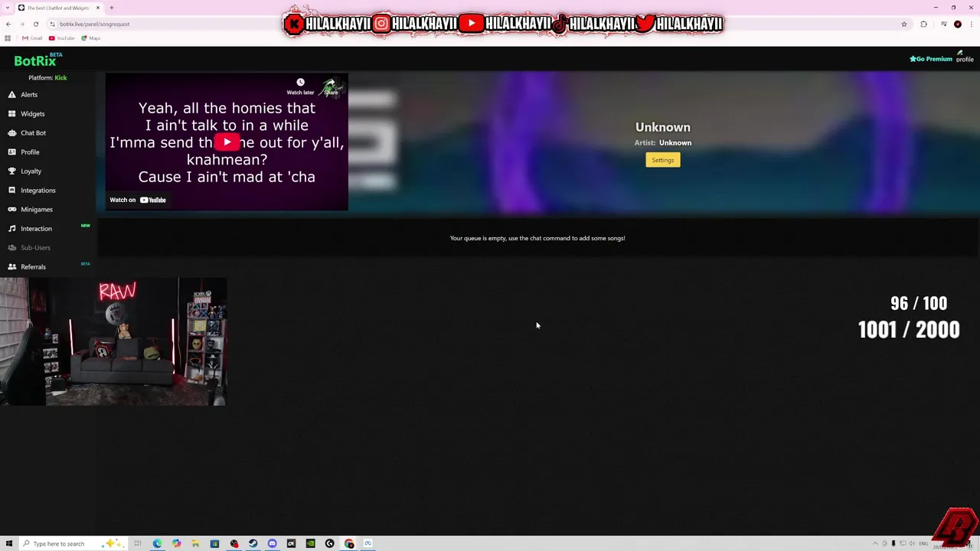This screenshot has width=980, height=551.
Task: Open the song request Settings button
Action: (663, 160)
